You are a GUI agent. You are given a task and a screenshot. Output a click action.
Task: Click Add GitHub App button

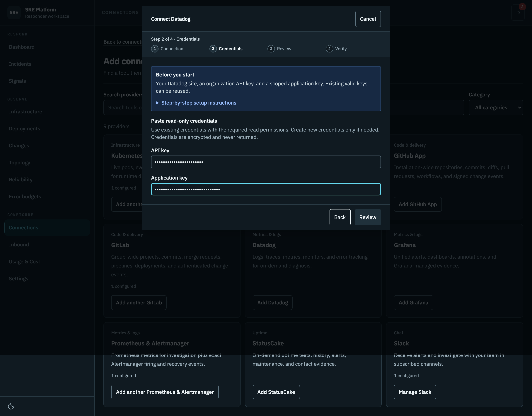click(417, 204)
